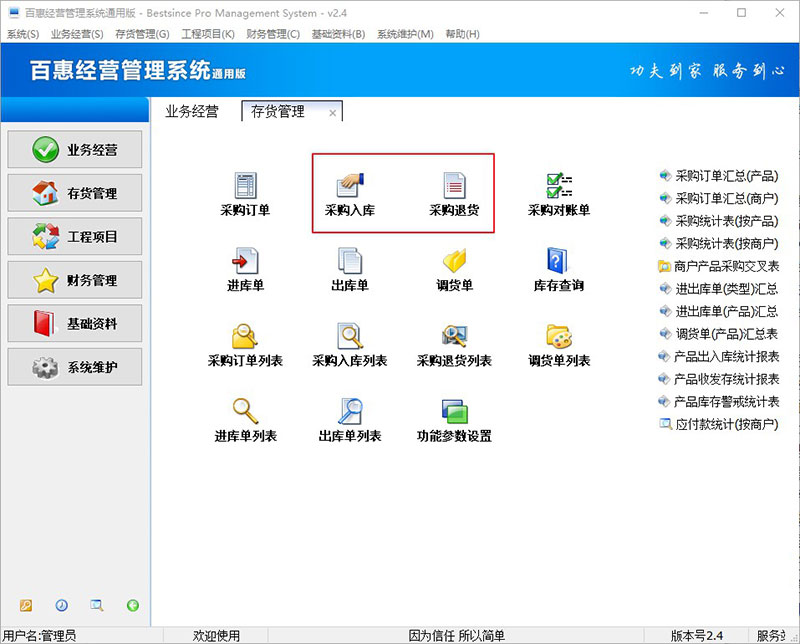Open the 调货单 transfer form
The width and height of the screenshot is (800, 644).
pos(454,269)
